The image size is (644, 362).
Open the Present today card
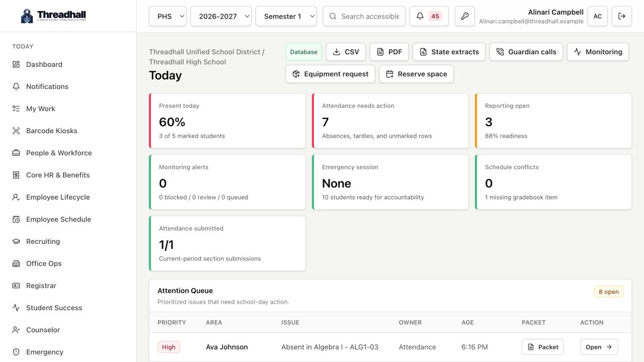(x=227, y=121)
